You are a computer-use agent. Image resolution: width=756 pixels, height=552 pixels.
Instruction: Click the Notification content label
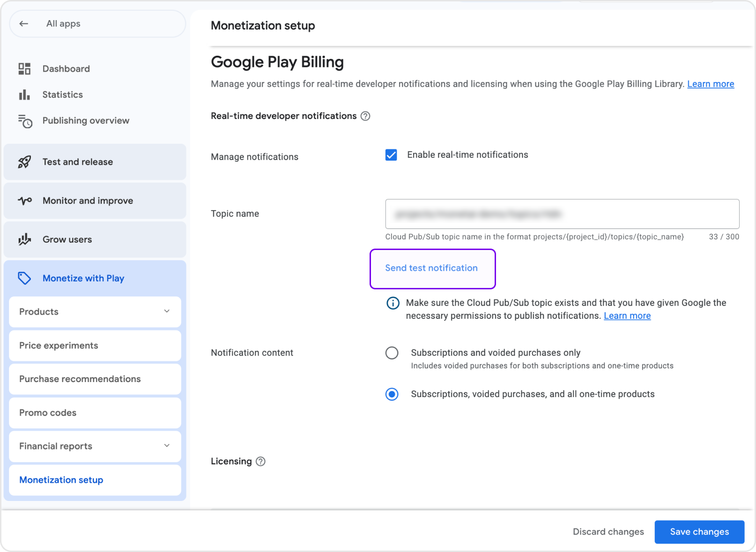coord(252,353)
